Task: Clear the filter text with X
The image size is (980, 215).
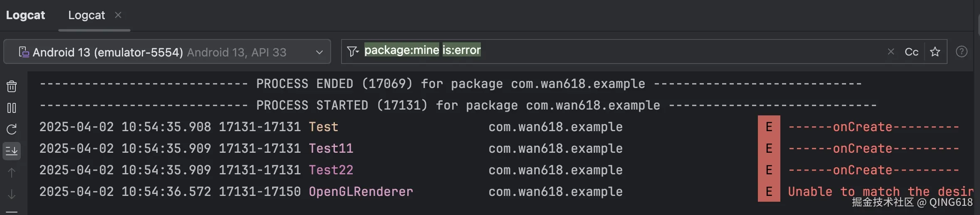Action: [891, 51]
